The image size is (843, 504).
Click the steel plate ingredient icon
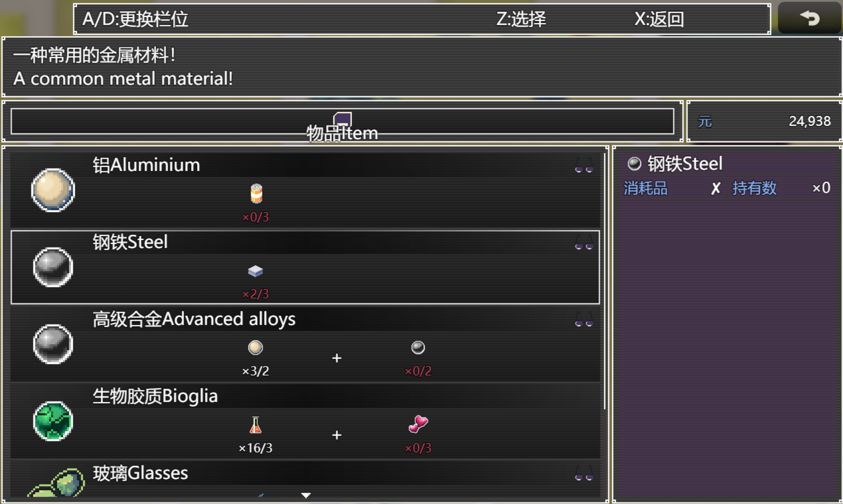255,271
